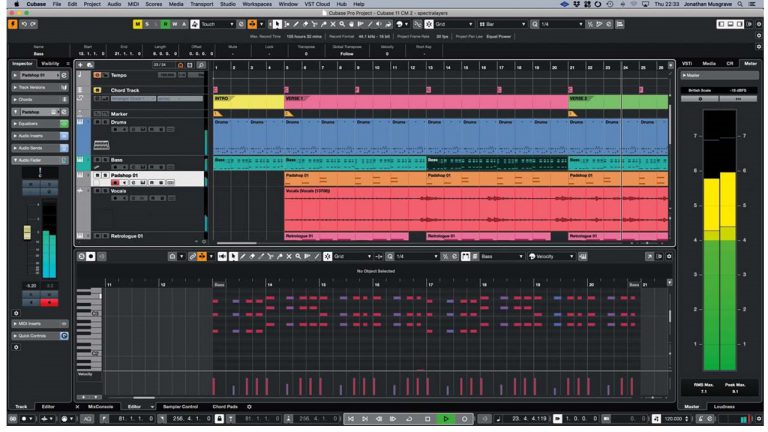Click the yellow INTRO arranger event
The image size is (768, 432).
point(249,102)
